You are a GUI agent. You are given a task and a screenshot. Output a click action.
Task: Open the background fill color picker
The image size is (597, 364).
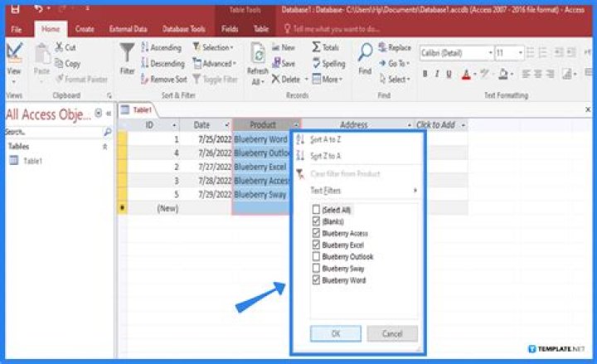(x=512, y=74)
